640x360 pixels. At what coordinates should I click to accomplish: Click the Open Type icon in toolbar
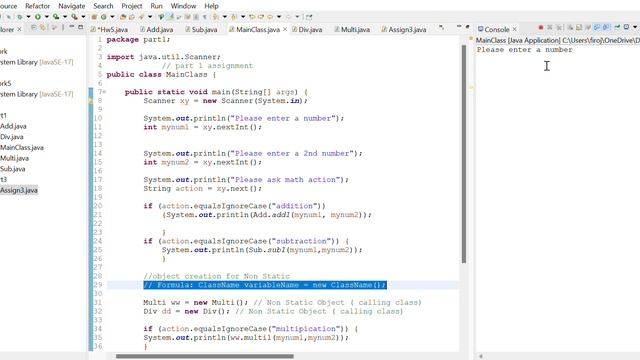[122, 17]
